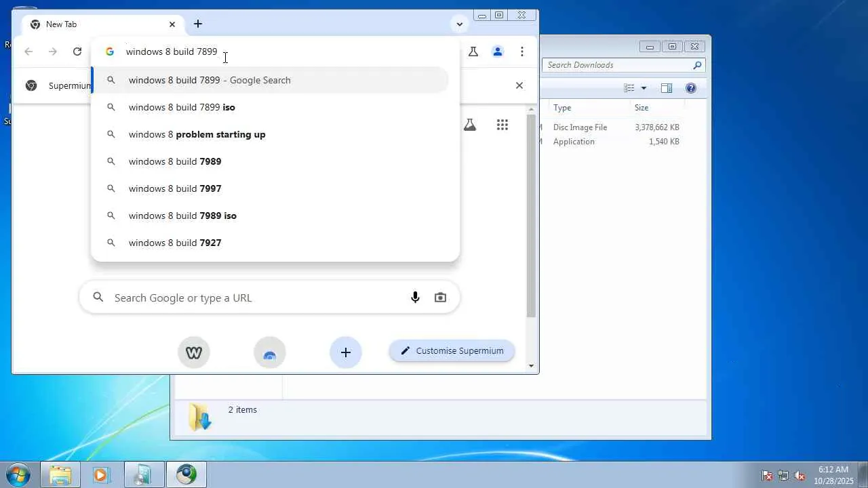Focus the 'Search Google or type a URL' box
Screen dimensions: 868x488
coord(269,298)
